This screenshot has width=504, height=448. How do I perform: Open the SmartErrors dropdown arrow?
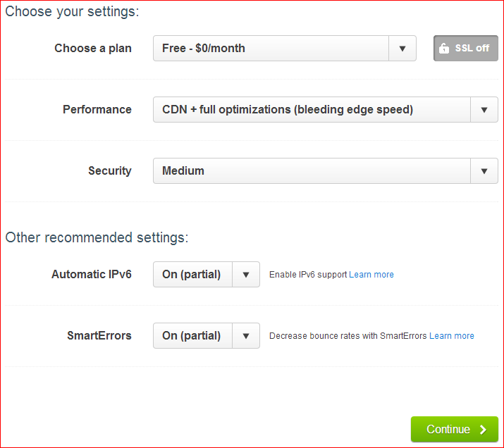pyautogui.click(x=246, y=336)
